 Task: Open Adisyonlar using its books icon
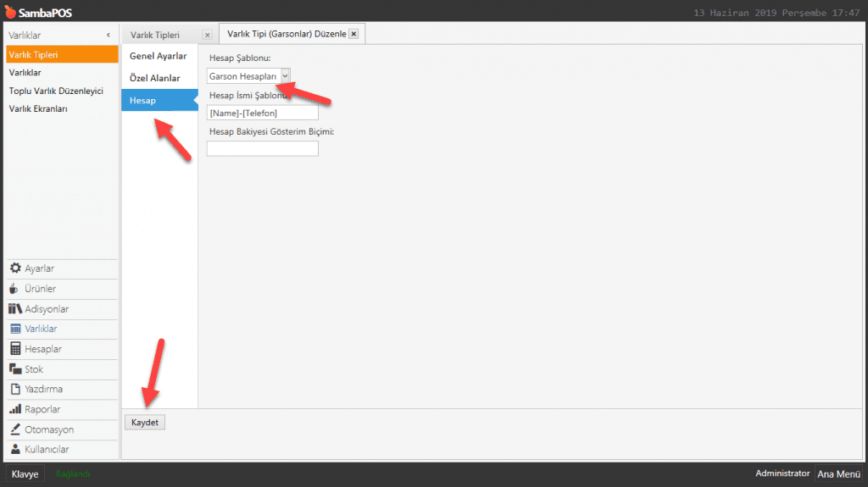tap(15, 309)
